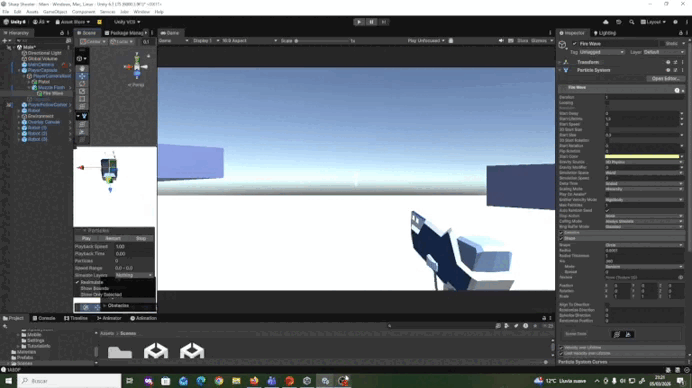692x388 pixels.
Task: Open the Simulation Space dropdown
Action: [644, 173]
